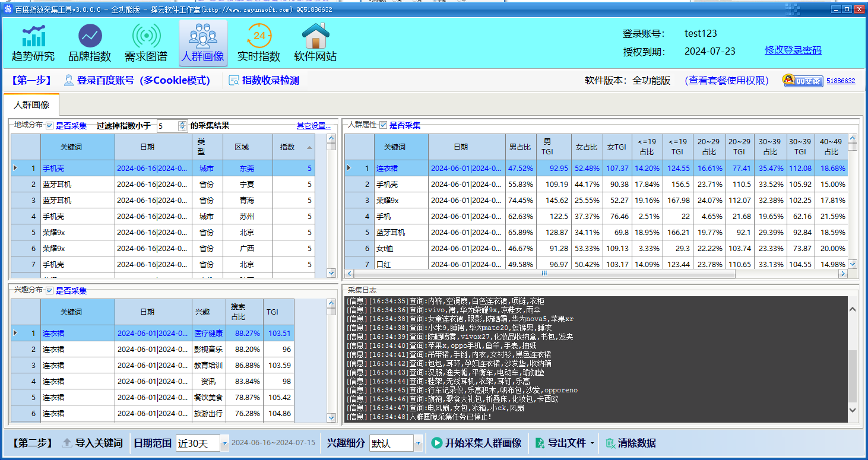Sort by 指数 column header

(x=294, y=147)
